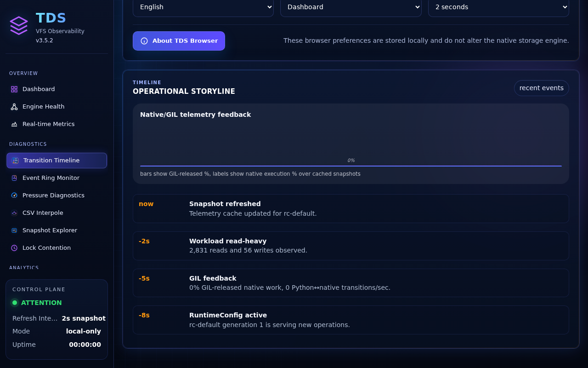
Task: Go to Engine Health
Action: [x=57, y=107]
